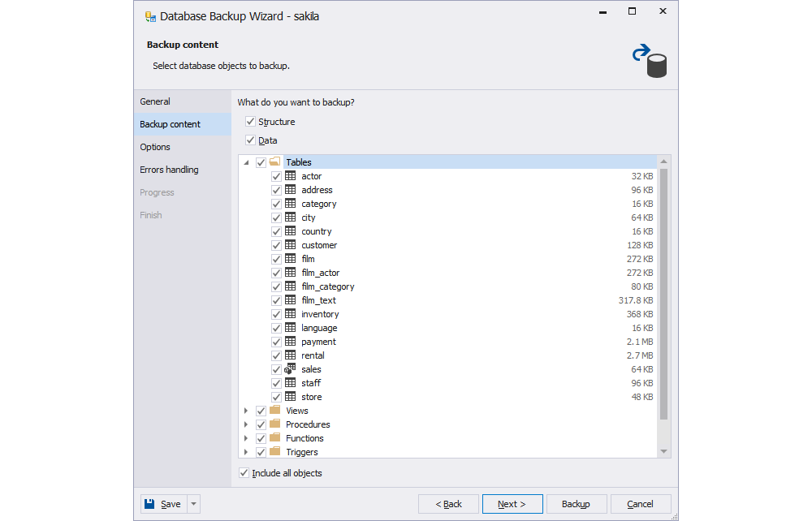Open the Save button dropdown arrow
The image size is (812, 521).
pos(192,503)
